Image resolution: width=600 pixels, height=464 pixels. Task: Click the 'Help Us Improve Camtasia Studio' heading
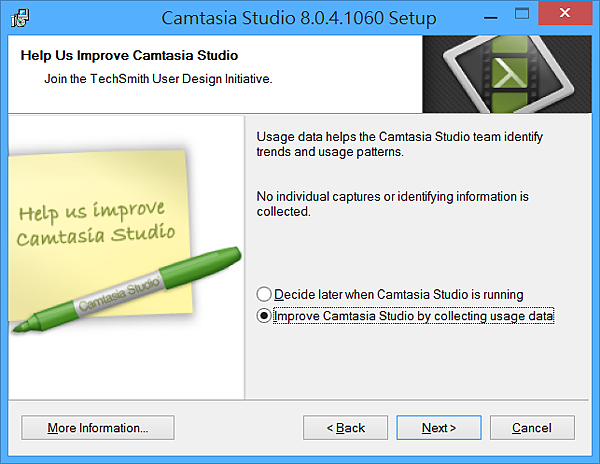[x=129, y=55]
